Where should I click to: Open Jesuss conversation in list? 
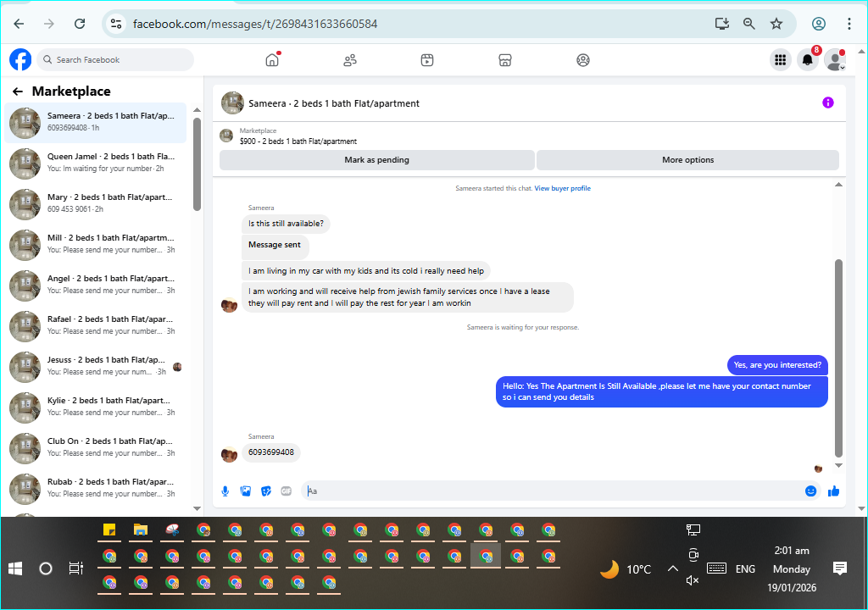[x=96, y=367]
